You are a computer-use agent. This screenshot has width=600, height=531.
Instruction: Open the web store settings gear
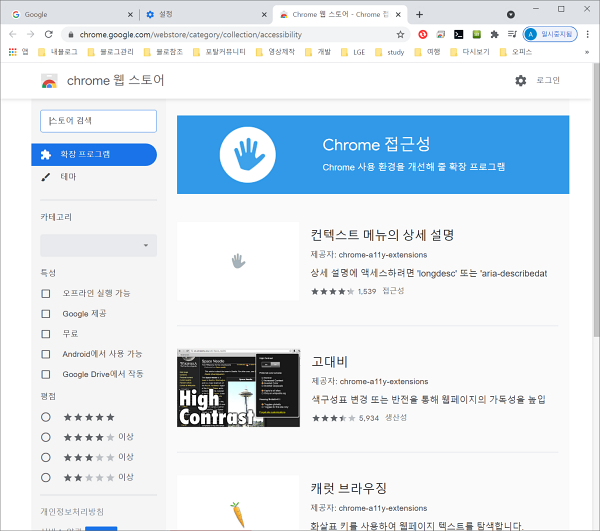point(520,80)
